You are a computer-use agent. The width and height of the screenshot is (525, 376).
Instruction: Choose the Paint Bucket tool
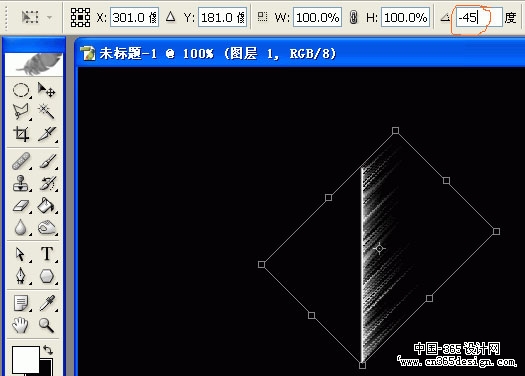pos(46,205)
